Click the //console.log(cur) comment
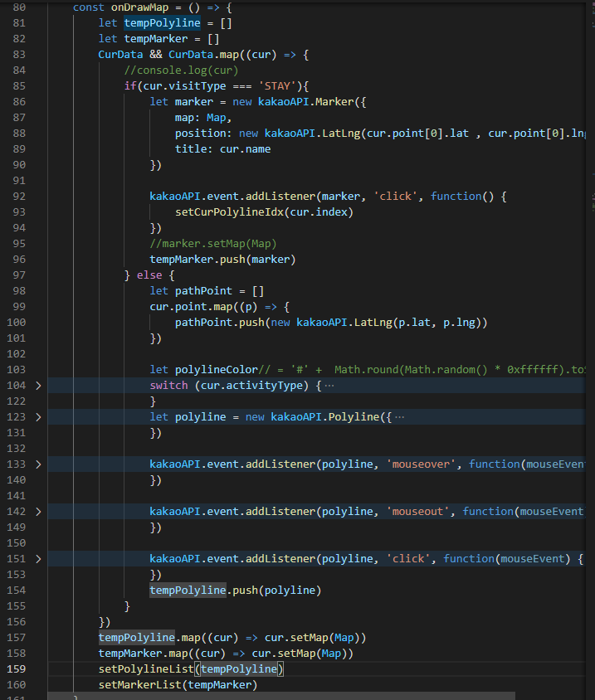The image size is (595, 700). (182, 70)
